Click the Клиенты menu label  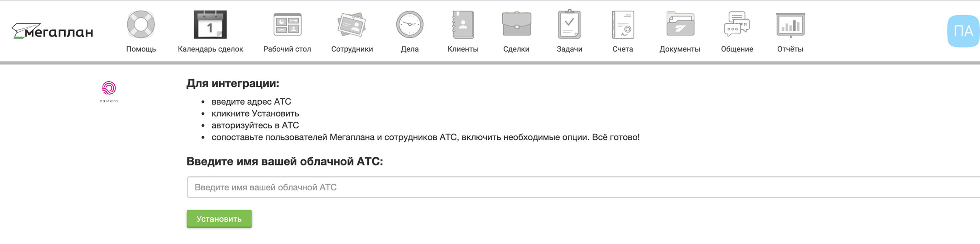click(x=462, y=49)
